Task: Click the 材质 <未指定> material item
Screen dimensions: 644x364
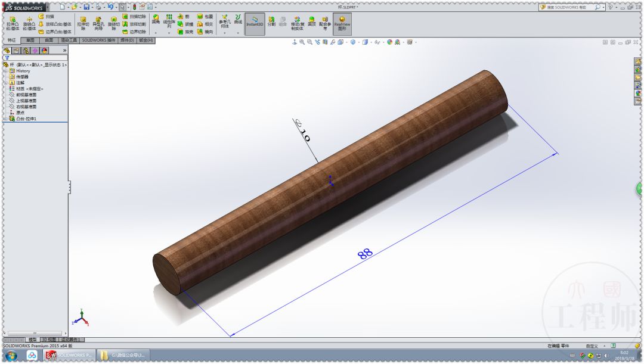Action: coord(30,89)
